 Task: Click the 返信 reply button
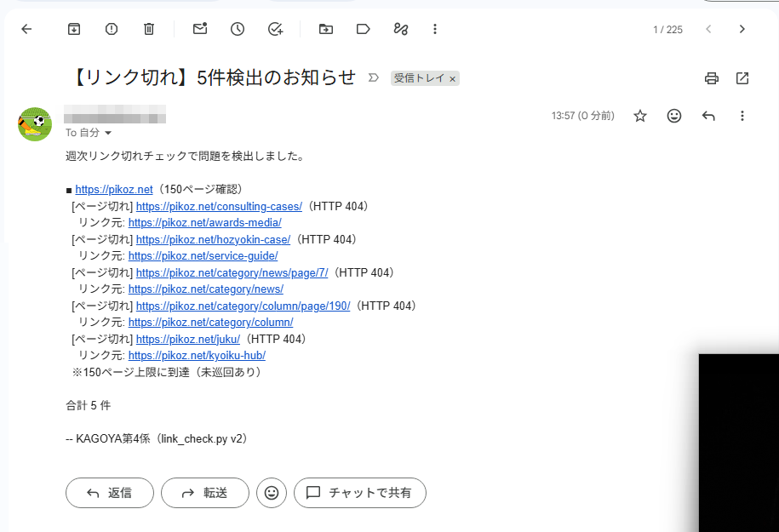click(110, 493)
